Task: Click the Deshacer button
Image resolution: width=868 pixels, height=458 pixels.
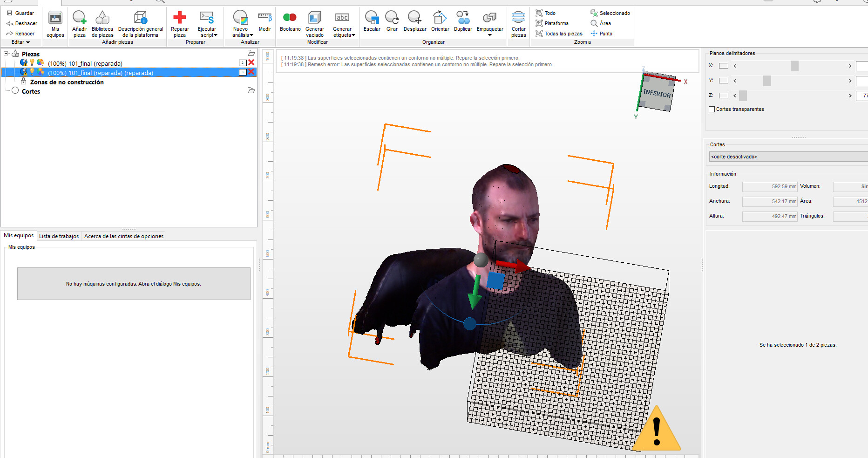Action: pos(22,23)
